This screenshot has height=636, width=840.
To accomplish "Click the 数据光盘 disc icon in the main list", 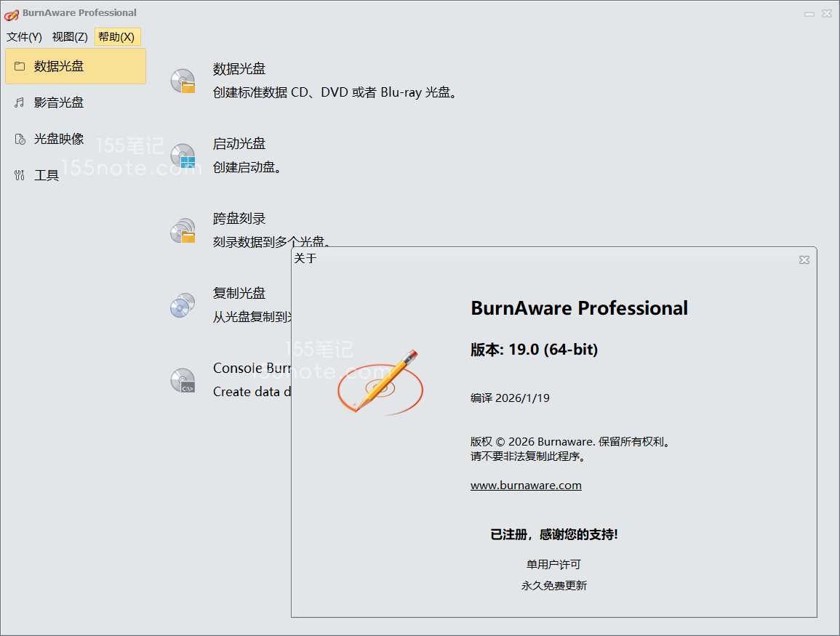I will (183, 81).
